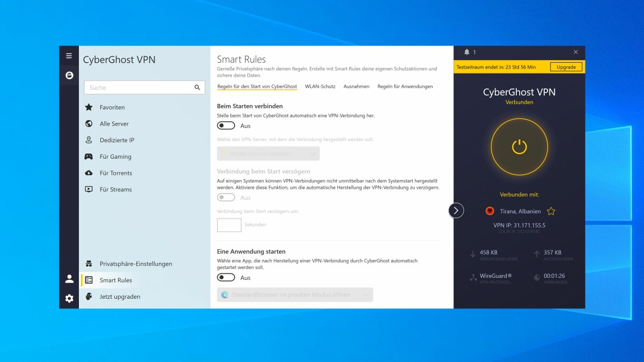The image size is (644, 362).
Task: Open the user account icon
Action: coord(69,279)
